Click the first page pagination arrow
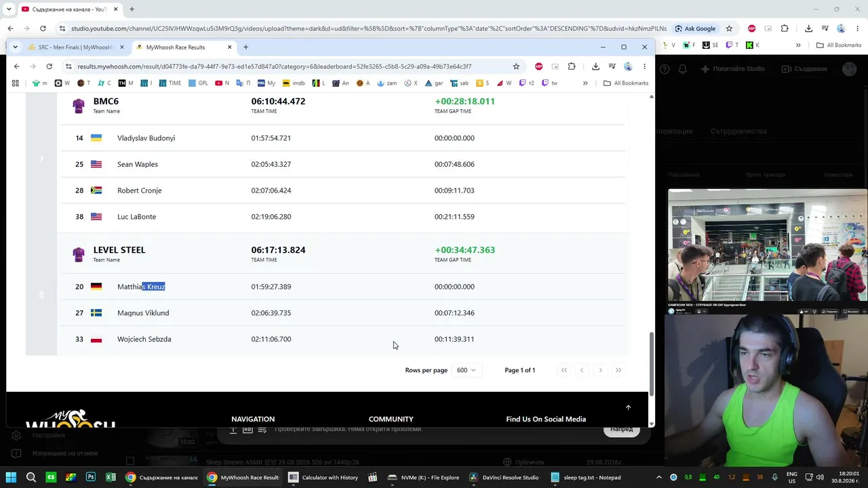 pyautogui.click(x=564, y=370)
